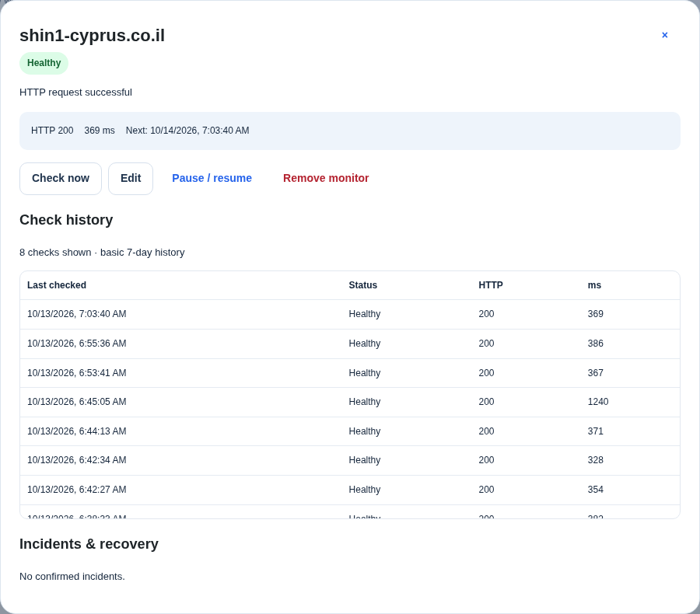The height and width of the screenshot is (614, 700).
Task: Click the Check history heading
Action: (66, 220)
